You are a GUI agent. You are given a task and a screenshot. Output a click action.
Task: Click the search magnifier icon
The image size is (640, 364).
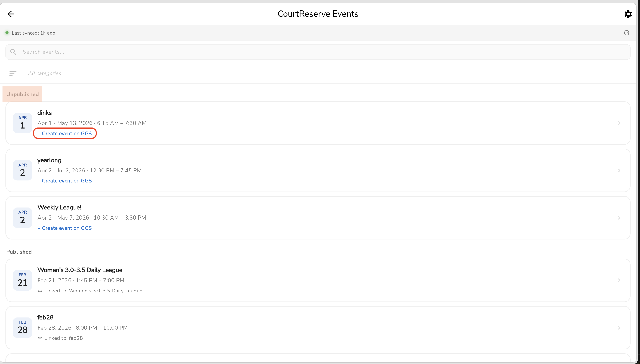pos(13,52)
